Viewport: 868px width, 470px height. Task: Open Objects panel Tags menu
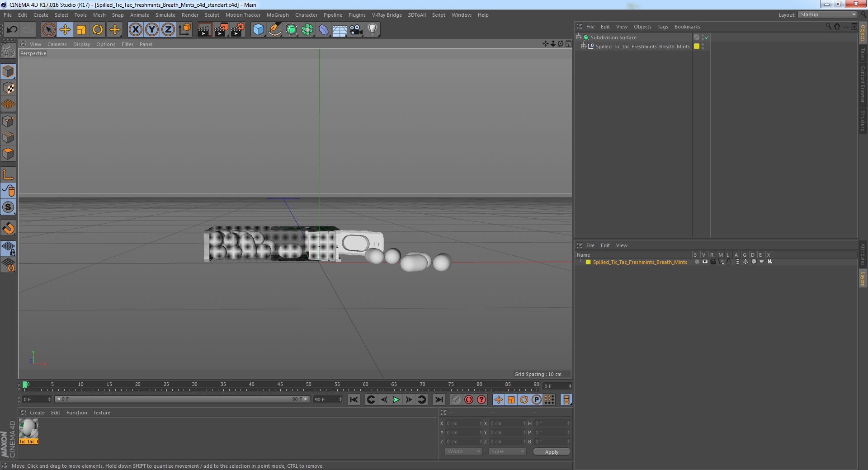click(662, 27)
